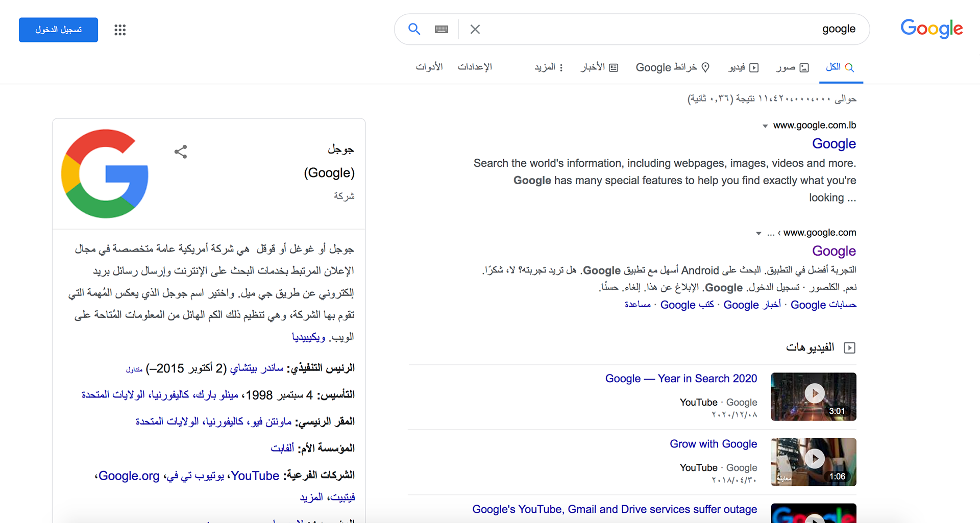The image size is (980, 523).
Task: Open the مساعدة sitelink
Action: [x=638, y=305]
